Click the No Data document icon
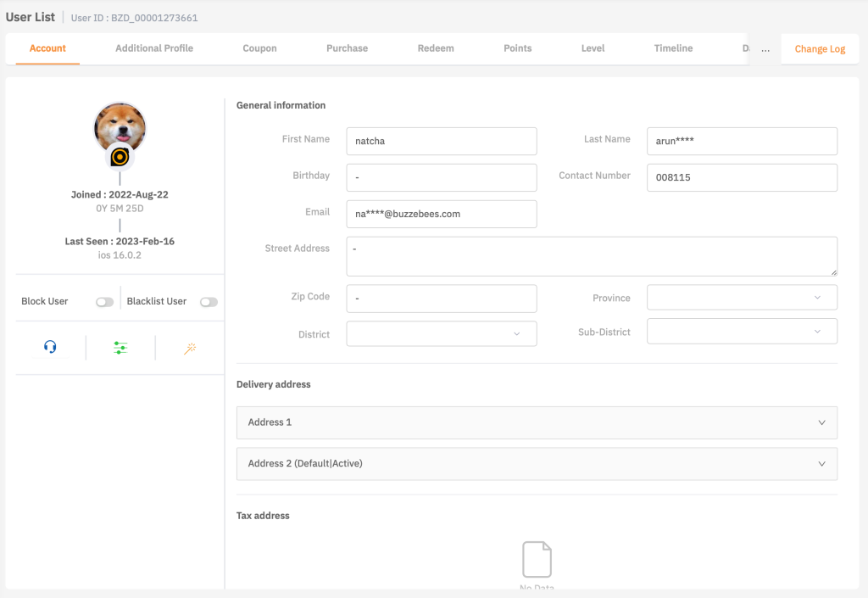Image resolution: width=868 pixels, height=598 pixels. pos(536,558)
